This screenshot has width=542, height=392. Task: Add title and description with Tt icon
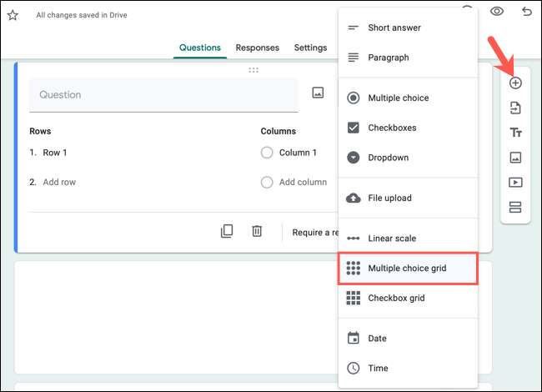[515, 133]
